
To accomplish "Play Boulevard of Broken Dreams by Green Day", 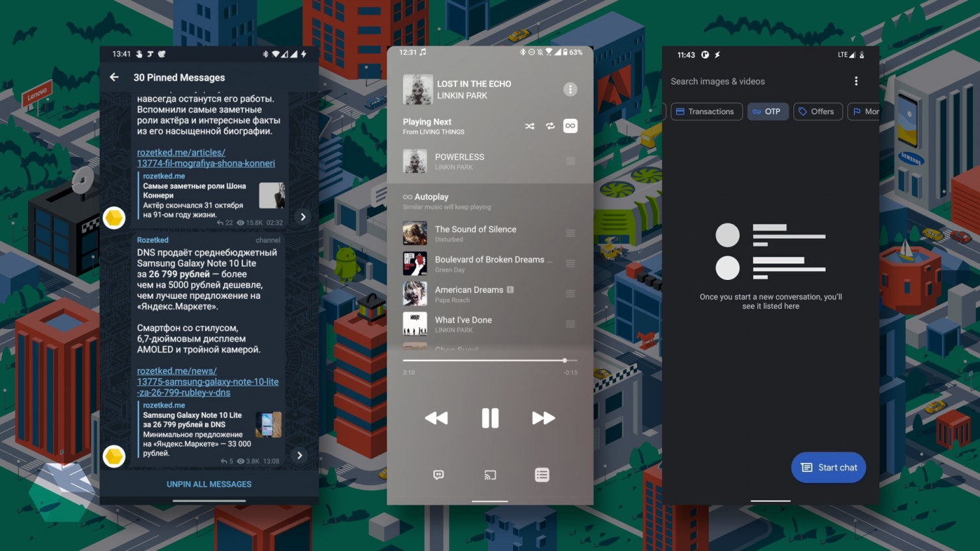I will tap(490, 264).
